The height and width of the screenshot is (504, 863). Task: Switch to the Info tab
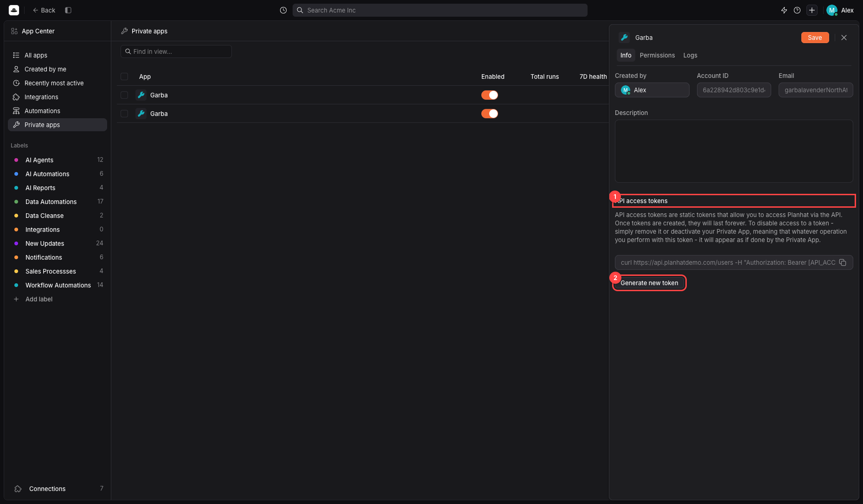(626, 55)
